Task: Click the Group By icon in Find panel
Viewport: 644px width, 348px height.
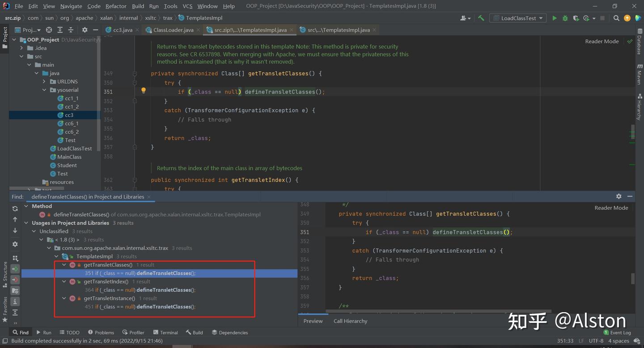Action: 15,258
